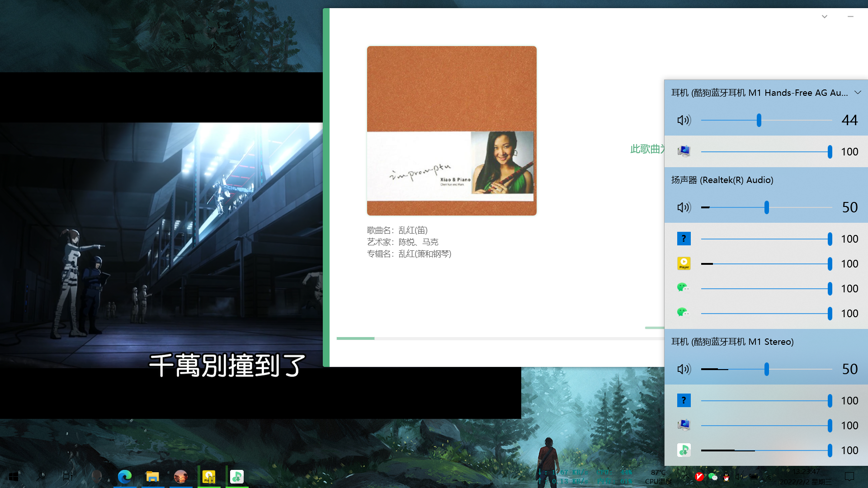The width and height of the screenshot is (868, 488).
Task: Click system sounds icon under Hands-Free device
Action: coord(684,151)
